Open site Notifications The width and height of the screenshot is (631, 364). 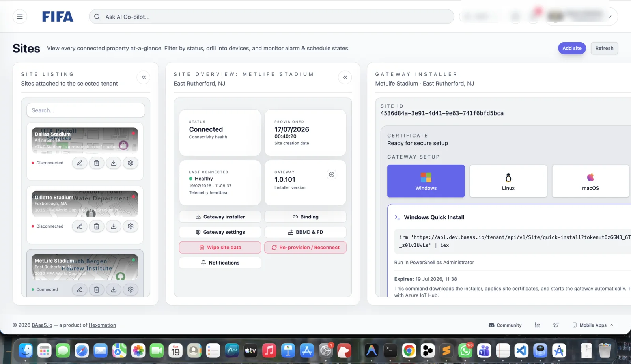220,263
